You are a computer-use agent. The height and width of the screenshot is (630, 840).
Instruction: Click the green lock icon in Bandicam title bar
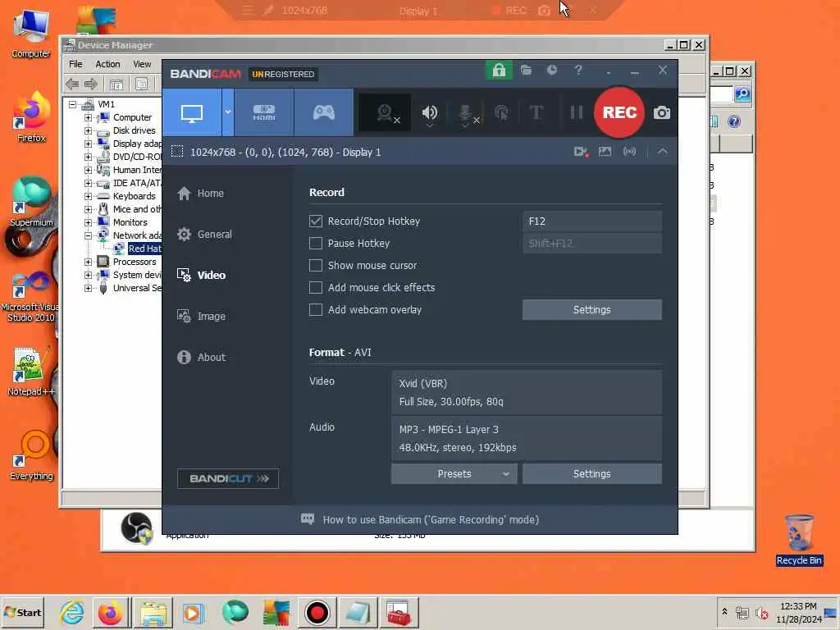[499, 71]
